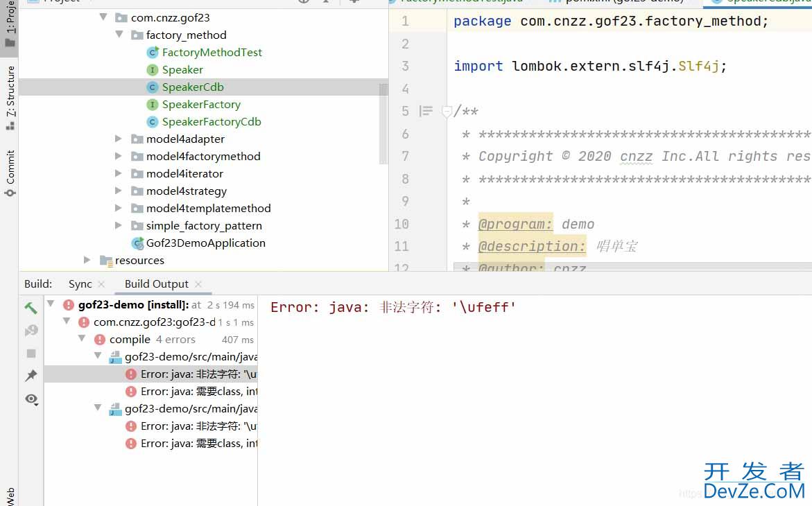
Task: Click the Speaker interface icon
Action: [x=153, y=69]
